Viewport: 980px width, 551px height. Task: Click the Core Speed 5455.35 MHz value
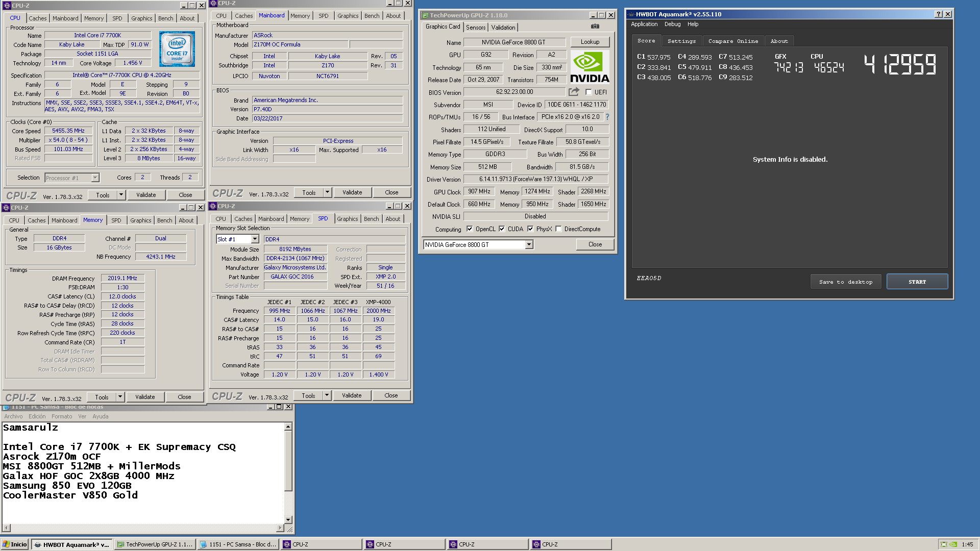tap(68, 131)
